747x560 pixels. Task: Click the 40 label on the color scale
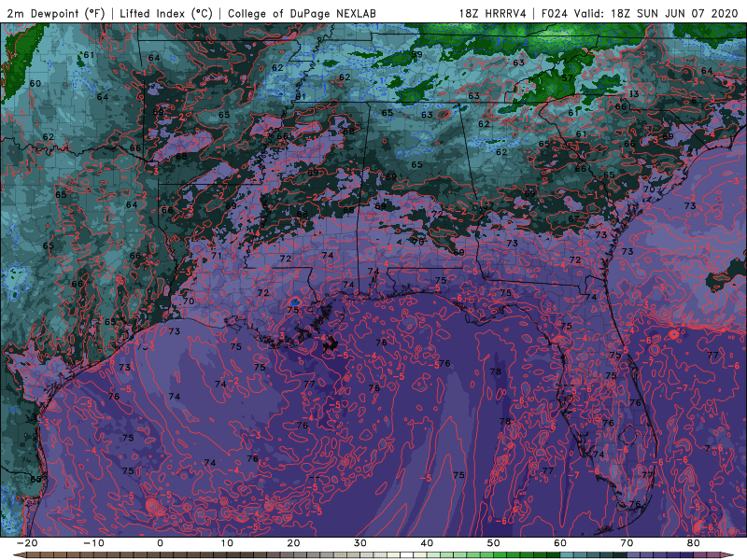pos(427,543)
